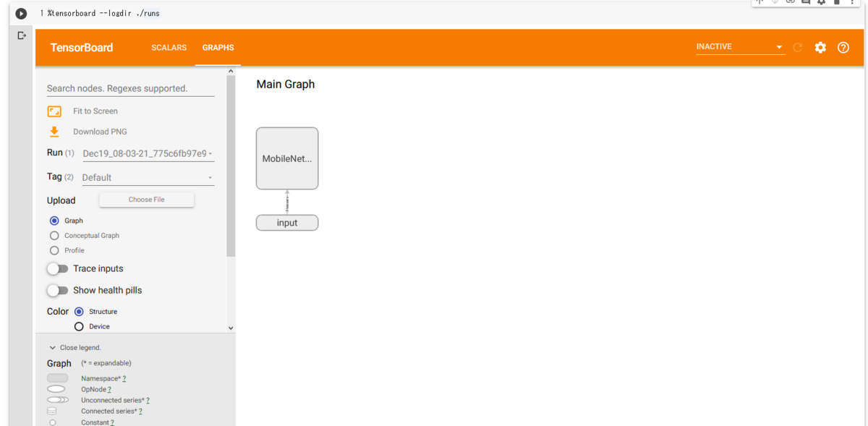Image resolution: width=868 pixels, height=426 pixels.
Task: Switch to the GRAPHS tab
Action: pyautogui.click(x=218, y=48)
